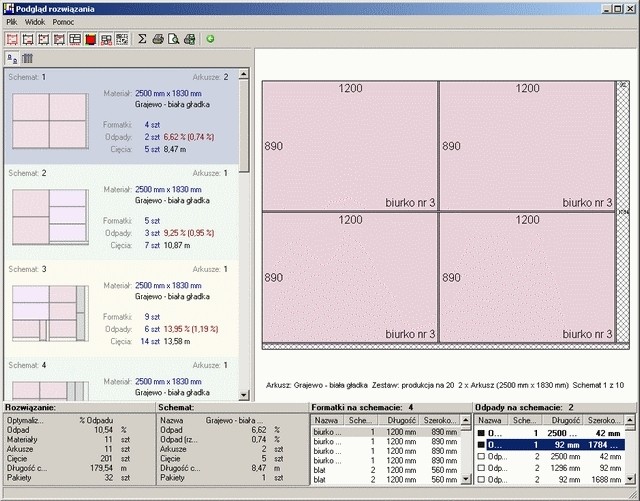Click Odpad 6,62 % in Schemat panel
Image resolution: width=640 pixels, height=501 pixels.
click(220, 430)
